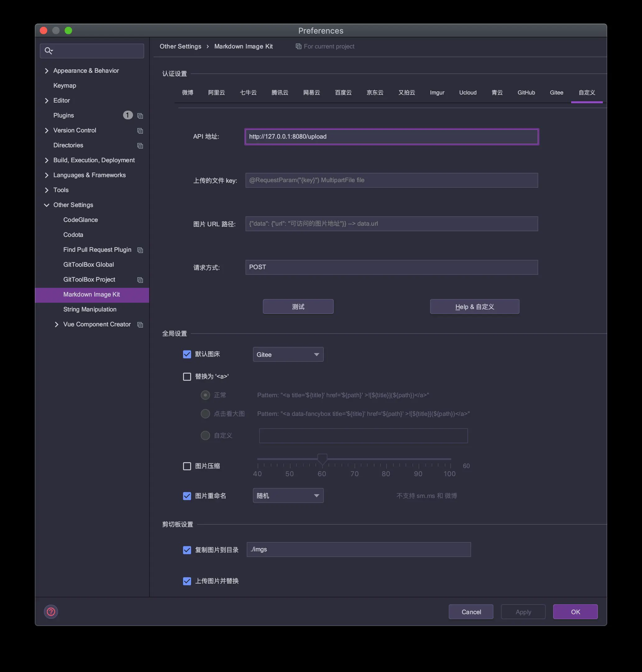This screenshot has height=672, width=642.
Task: Click the 测试 button
Action: [x=298, y=306]
